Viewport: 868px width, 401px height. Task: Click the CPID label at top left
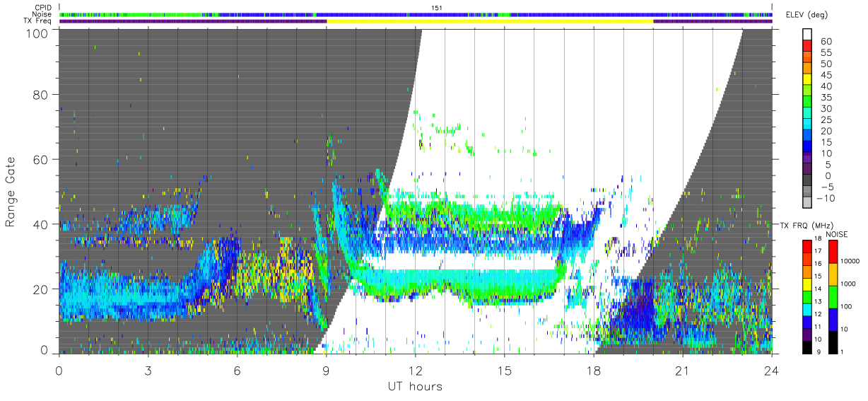(43, 7)
